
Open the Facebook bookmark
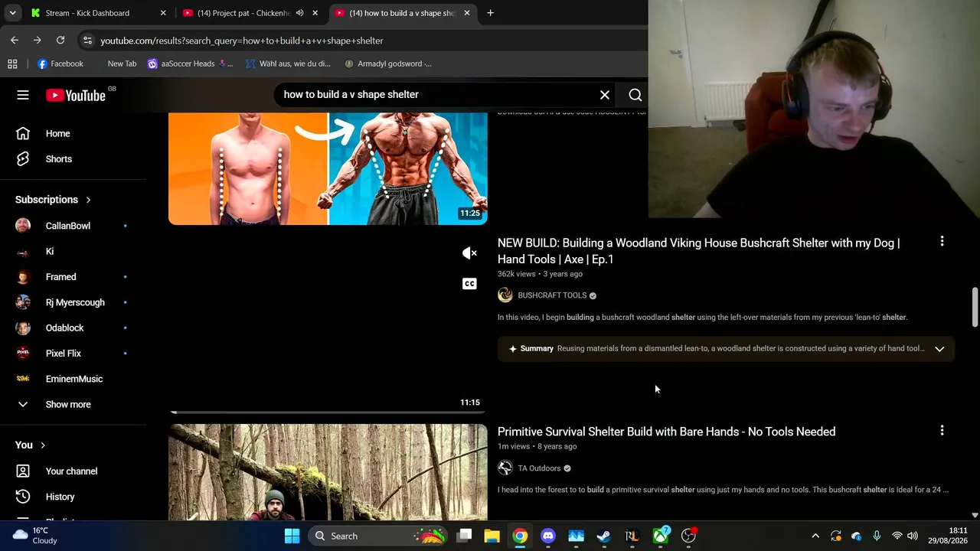pos(60,64)
